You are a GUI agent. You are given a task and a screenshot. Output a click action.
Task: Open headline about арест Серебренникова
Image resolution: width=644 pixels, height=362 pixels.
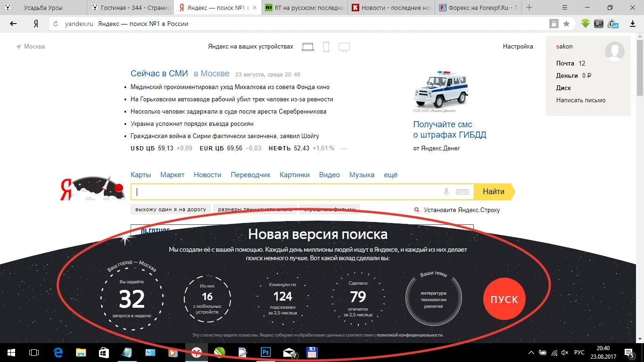coord(228,112)
